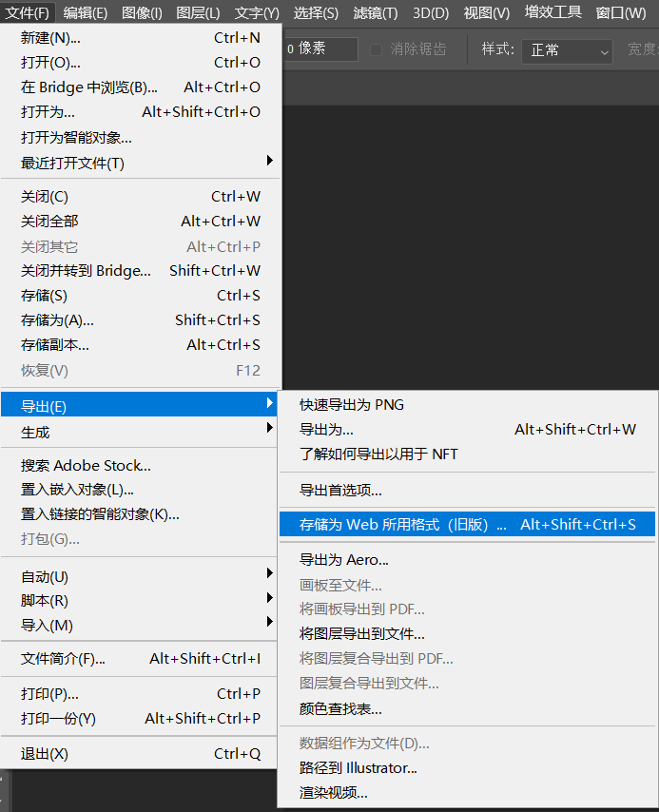Open 文件简介(F)... dialog
Viewport: 659px width, 812px height.
tap(139, 659)
